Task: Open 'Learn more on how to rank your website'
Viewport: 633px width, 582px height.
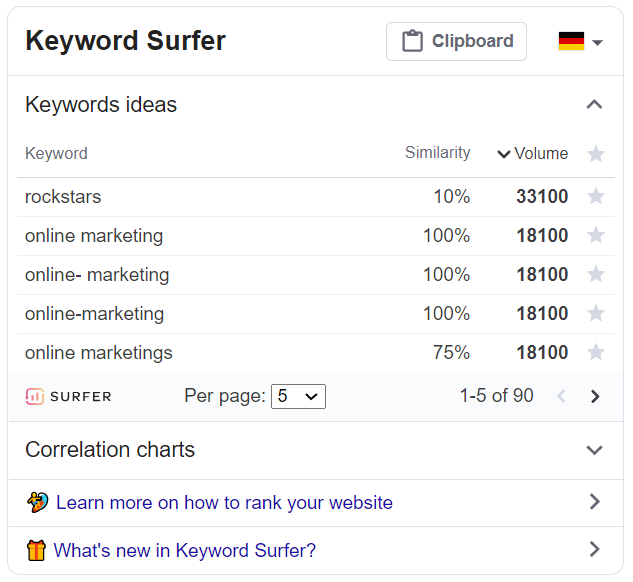Action: point(224,503)
